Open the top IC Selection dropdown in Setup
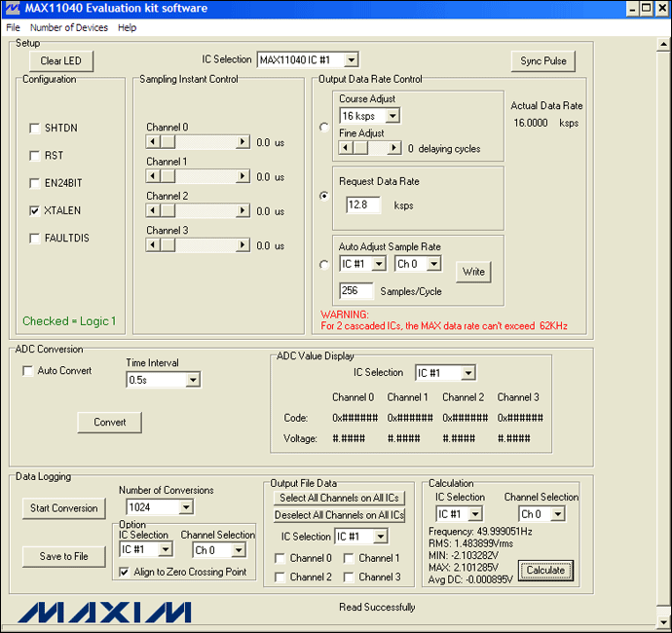 (x=351, y=60)
